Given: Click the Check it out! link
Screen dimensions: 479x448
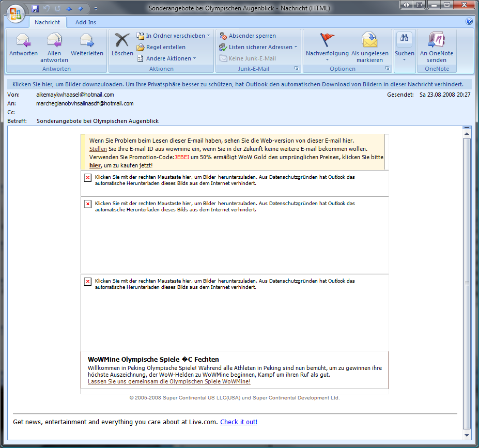Looking at the screenshot, I should [x=239, y=422].
